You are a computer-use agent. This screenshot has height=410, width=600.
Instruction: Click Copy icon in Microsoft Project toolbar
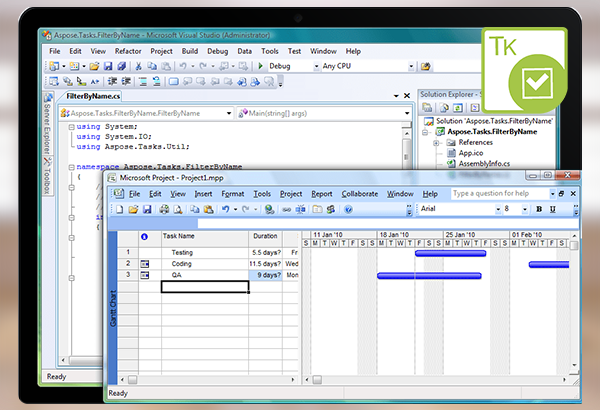pos(195,209)
